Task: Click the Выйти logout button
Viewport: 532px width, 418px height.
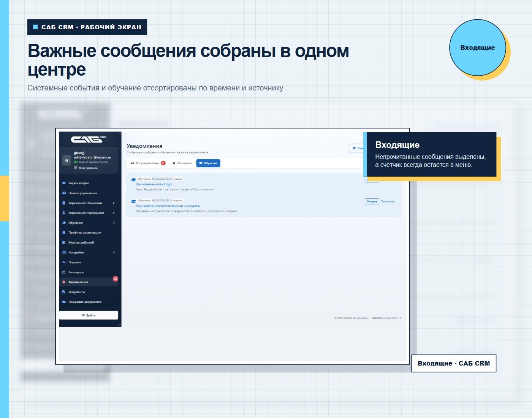Action: point(89,315)
